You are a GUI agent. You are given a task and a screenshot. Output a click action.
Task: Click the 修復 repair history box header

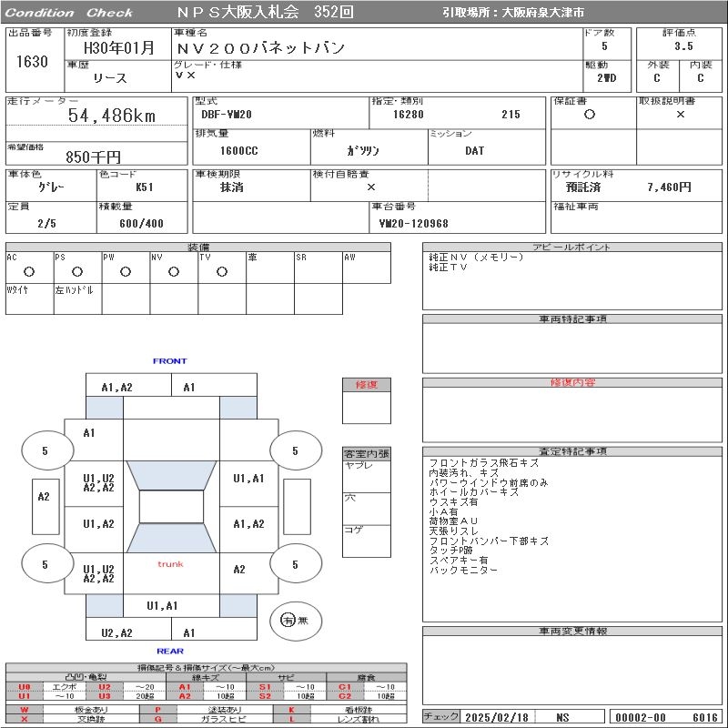[x=366, y=385]
